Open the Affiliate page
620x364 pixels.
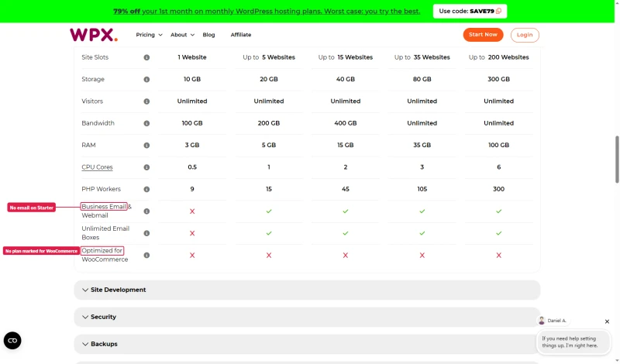point(241,35)
